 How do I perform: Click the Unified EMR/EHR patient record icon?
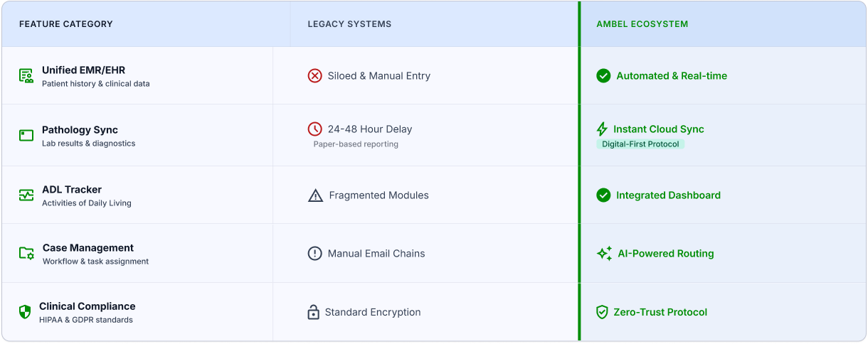click(x=26, y=76)
